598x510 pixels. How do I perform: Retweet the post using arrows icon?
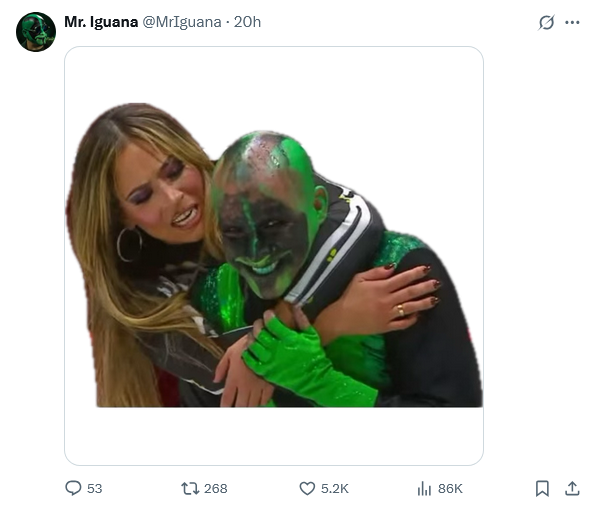click(x=190, y=488)
